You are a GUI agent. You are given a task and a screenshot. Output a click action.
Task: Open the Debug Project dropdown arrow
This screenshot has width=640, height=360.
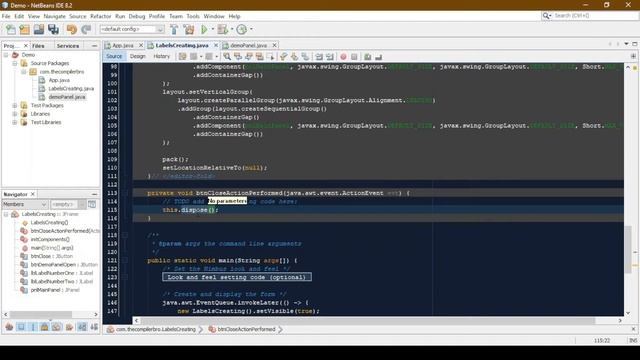click(x=231, y=29)
